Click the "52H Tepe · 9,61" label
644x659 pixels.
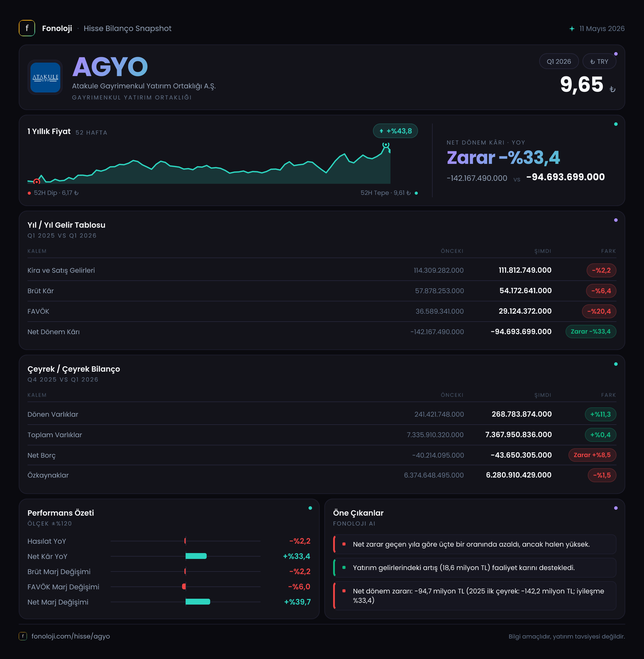point(386,193)
